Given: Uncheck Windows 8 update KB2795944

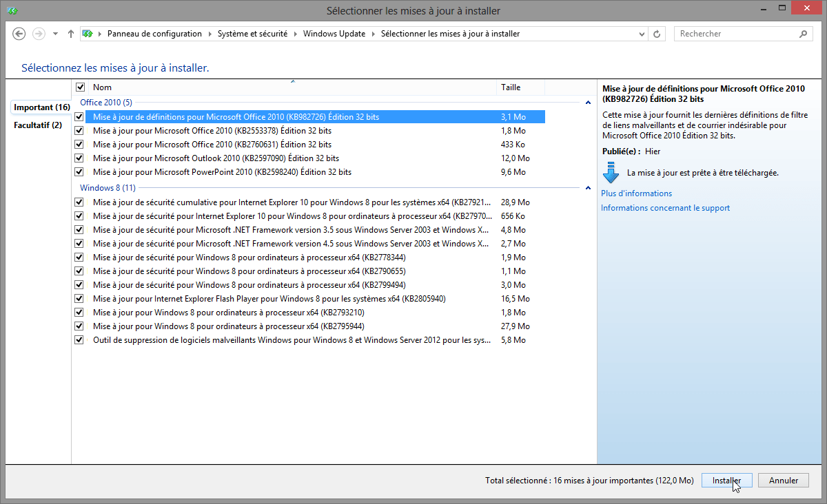Looking at the screenshot, I should [x=79, y=326].
